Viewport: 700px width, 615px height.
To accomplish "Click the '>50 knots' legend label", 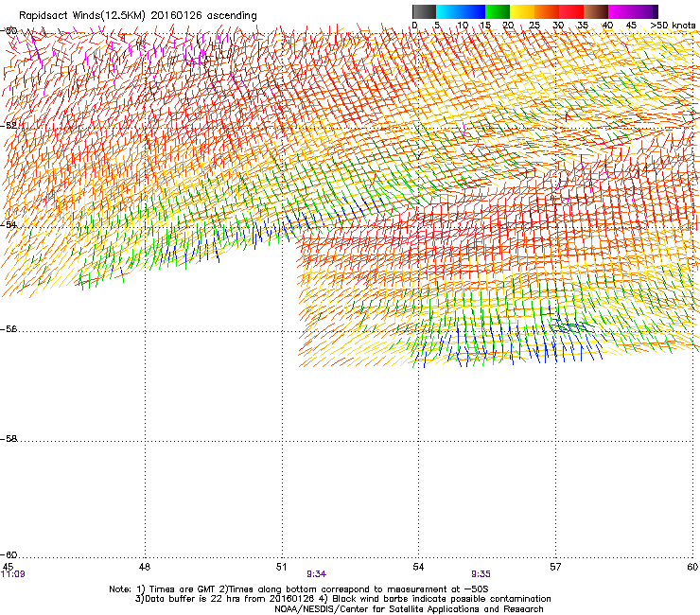I will pos(673,26).
